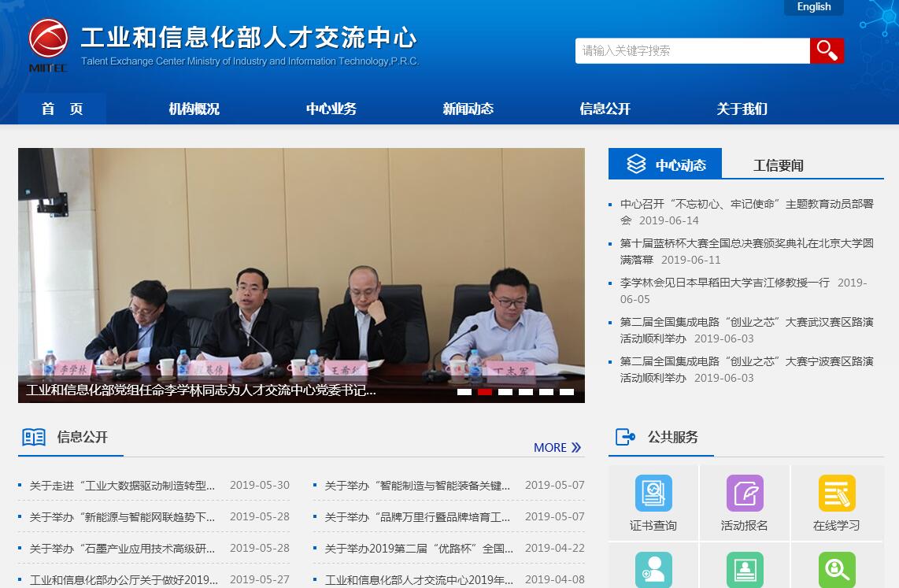
Task: Click the exit-arrow icon beside 公共服务
Action: pyautogui.click(x=625, y=437)
